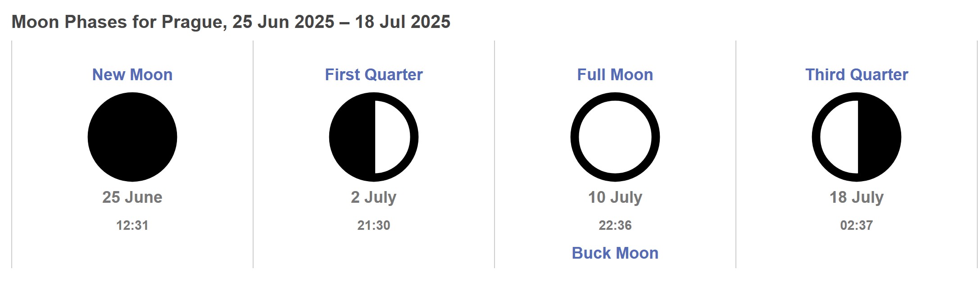980x292 pixels.
Task: Click the Full Moon ring icon
Action: click(x=615, y=137)
